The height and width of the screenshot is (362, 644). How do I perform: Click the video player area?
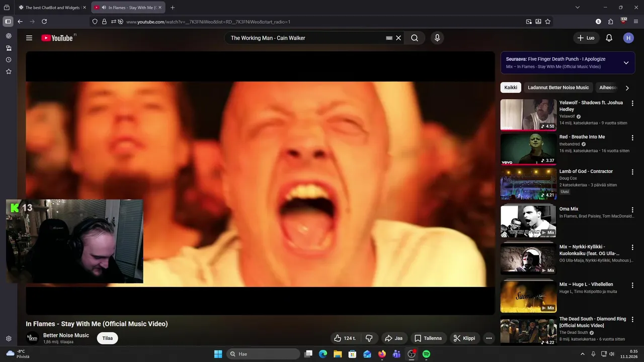click(x=261, y=183)
